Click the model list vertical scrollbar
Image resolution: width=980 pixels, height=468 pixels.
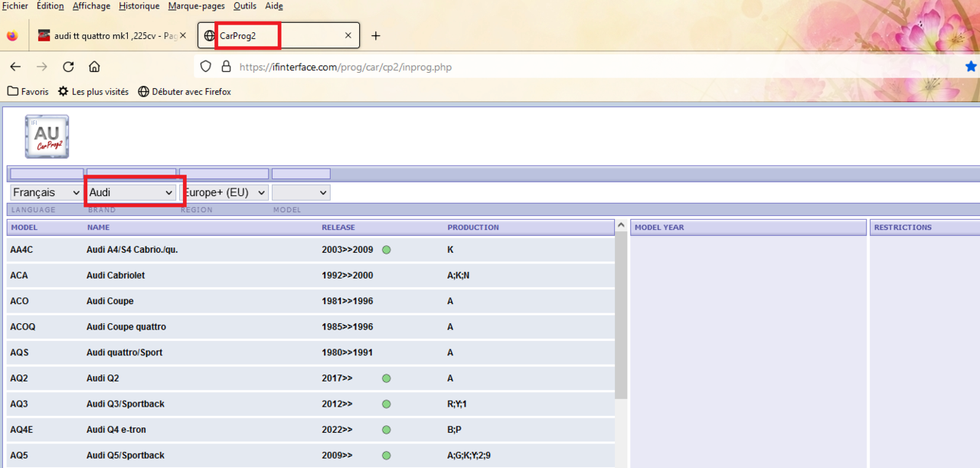(621, 316)
